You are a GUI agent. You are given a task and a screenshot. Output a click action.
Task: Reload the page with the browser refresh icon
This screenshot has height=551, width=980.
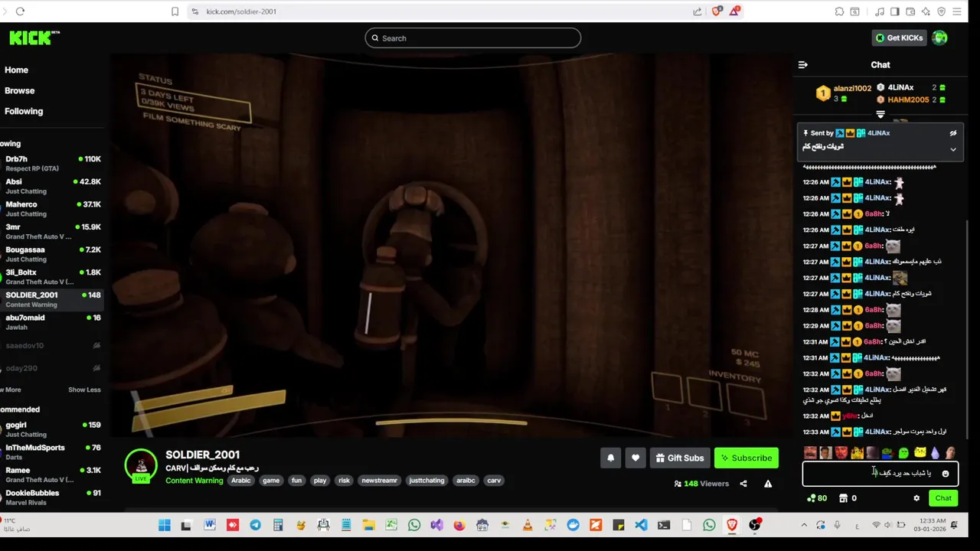point(20,11)
